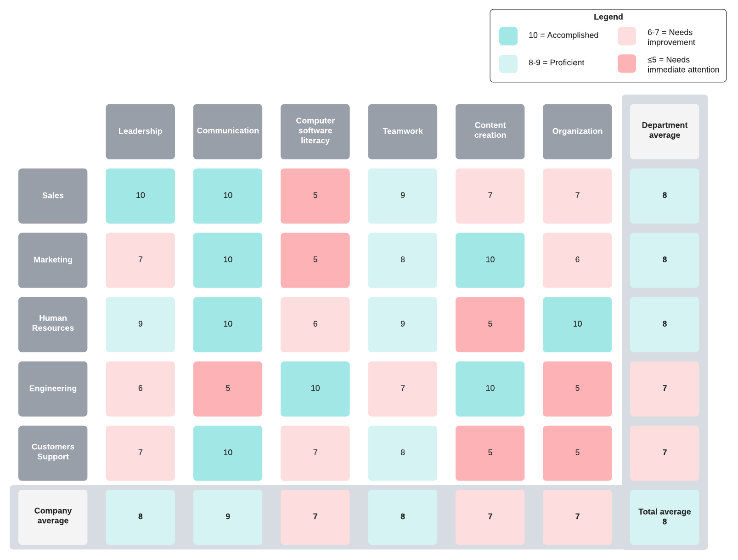The width and height of the screenshot is (738, 560).
Task: Select the Leadership column header
Action: pyautogui.click(x=140, y=131)
